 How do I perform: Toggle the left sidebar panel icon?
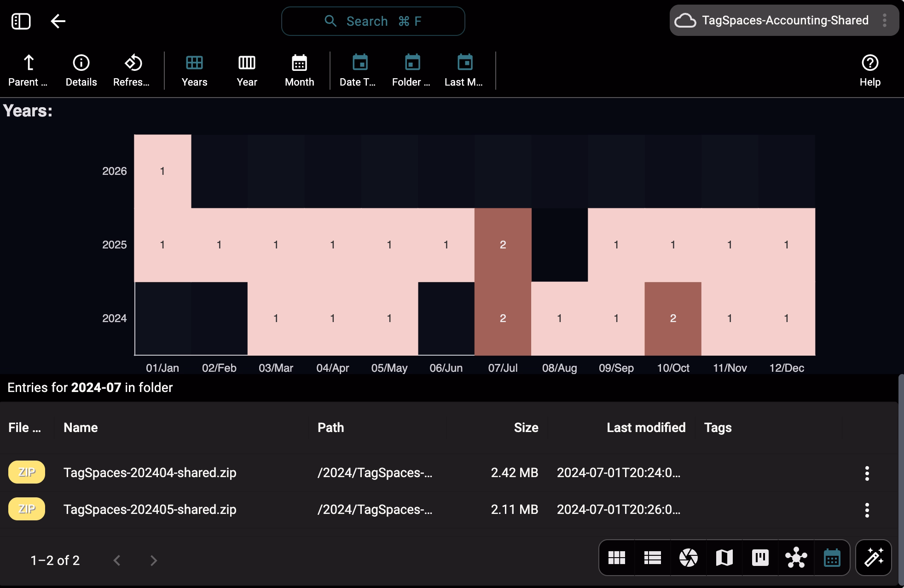pos(21,21)
